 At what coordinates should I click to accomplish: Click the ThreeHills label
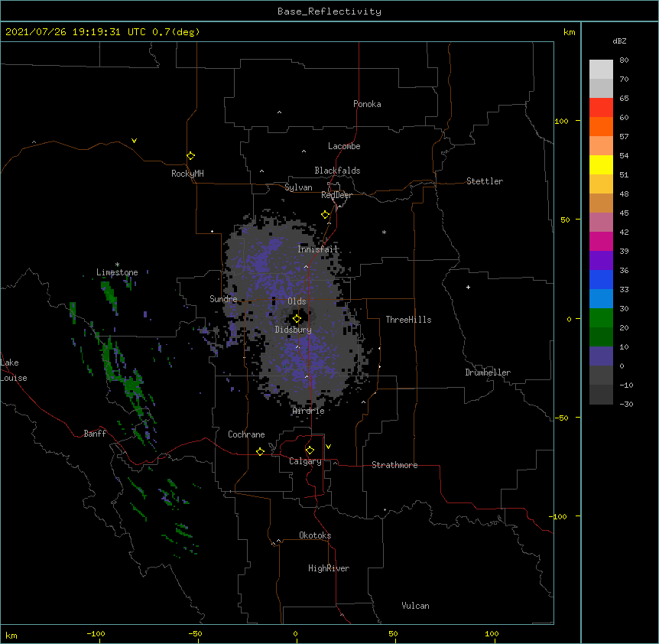408,320
